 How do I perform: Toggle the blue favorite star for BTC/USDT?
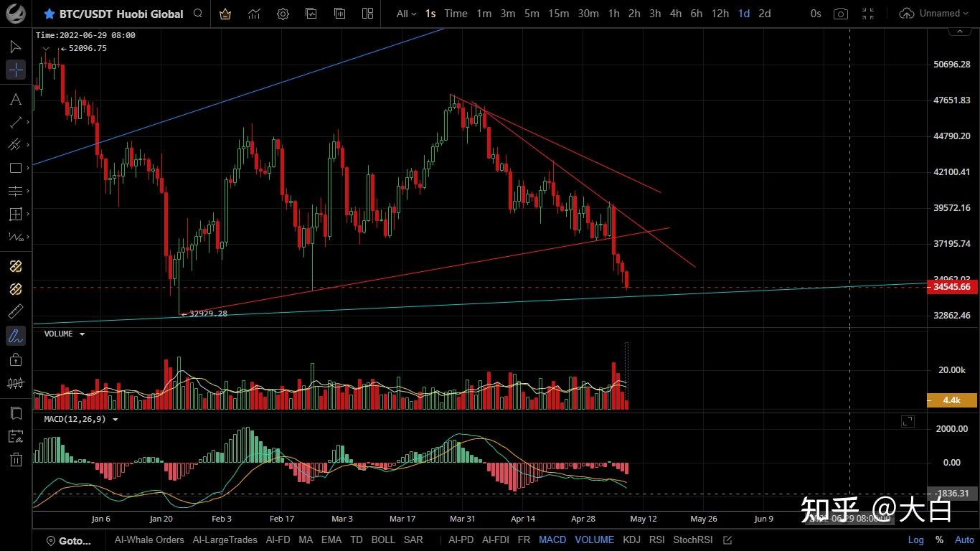coord(49,14)
